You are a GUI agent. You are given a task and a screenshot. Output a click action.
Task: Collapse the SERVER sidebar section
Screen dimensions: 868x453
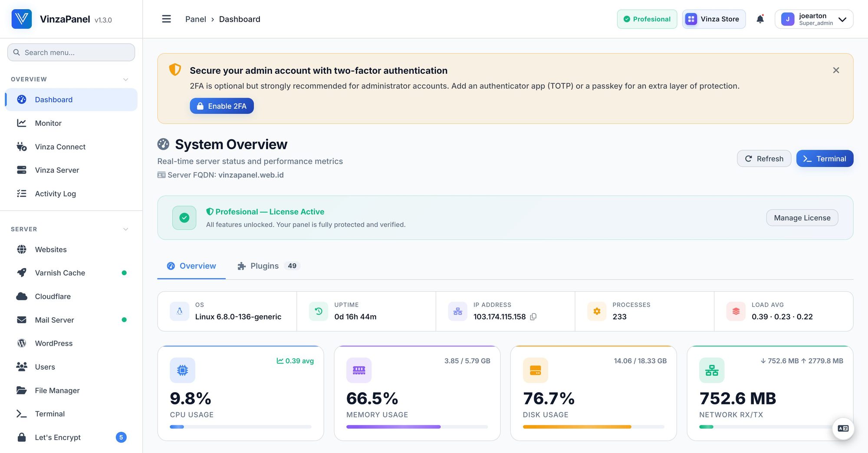click(125, 229)
